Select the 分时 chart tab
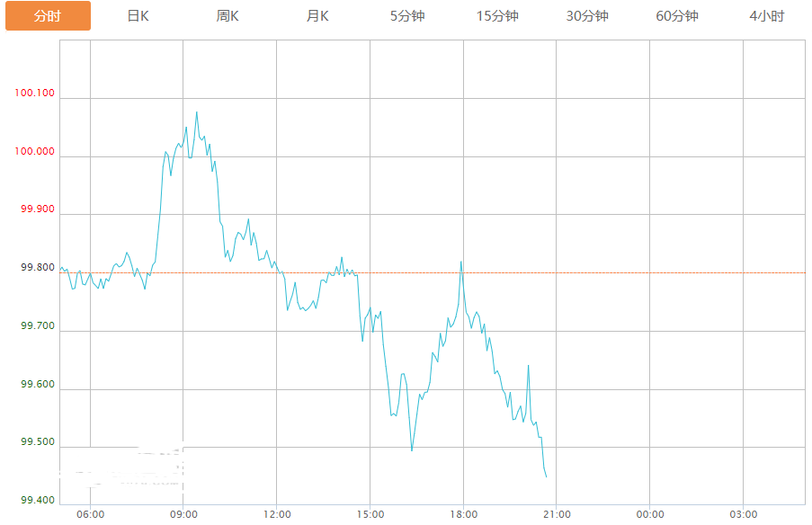812x525 pixels. (x=48, y=16)
